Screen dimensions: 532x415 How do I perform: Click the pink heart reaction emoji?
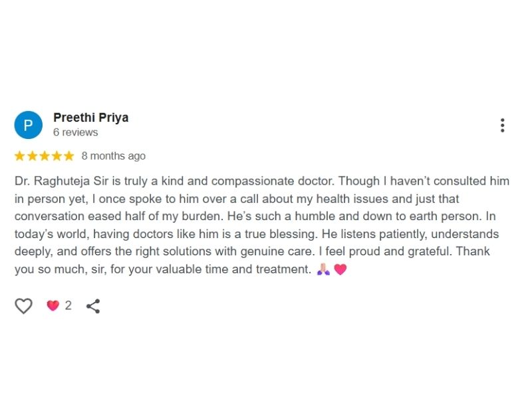click(53, 306)
